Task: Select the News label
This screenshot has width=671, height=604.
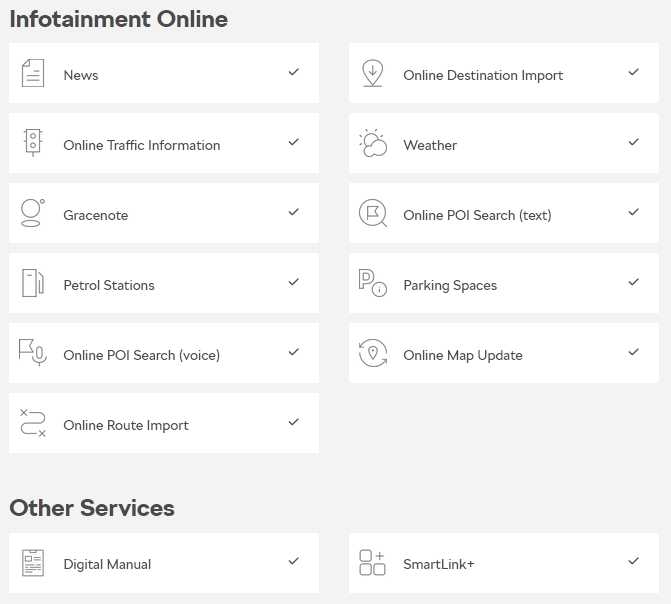Action: pyautogui.click(x=81, y=75)
